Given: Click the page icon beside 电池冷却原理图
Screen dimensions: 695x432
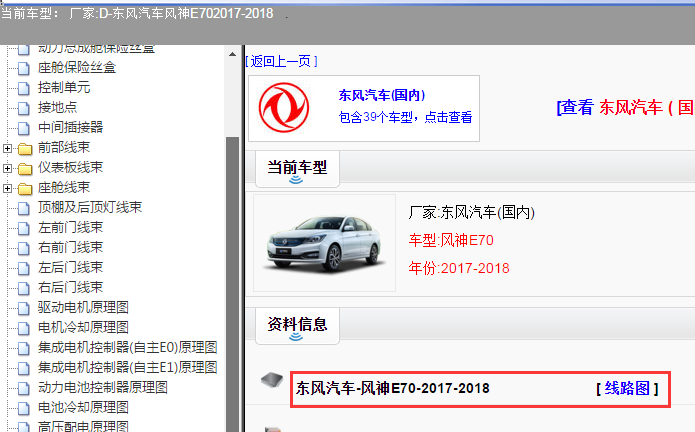Looking at the screenshot, I should (24, 409).
